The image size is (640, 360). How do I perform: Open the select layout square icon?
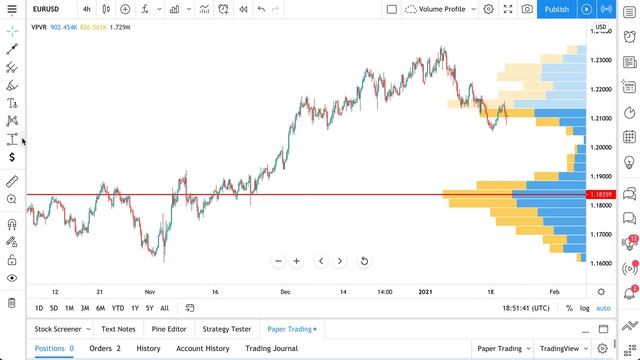(x=392, y=9)
